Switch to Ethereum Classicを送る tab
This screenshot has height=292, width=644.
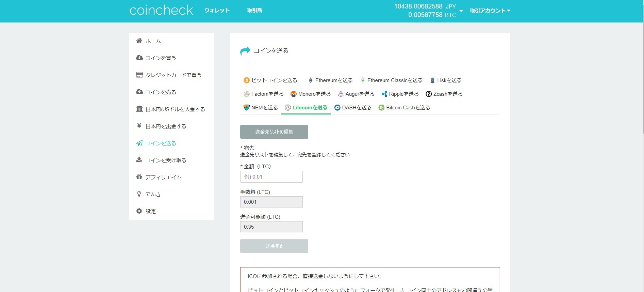click(392, 80)
